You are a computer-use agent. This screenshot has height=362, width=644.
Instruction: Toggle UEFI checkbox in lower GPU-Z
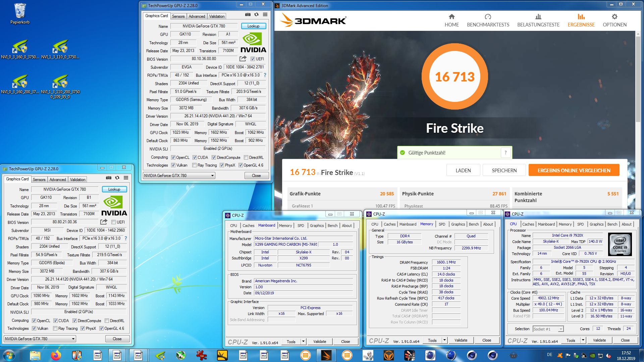[113, 222]
